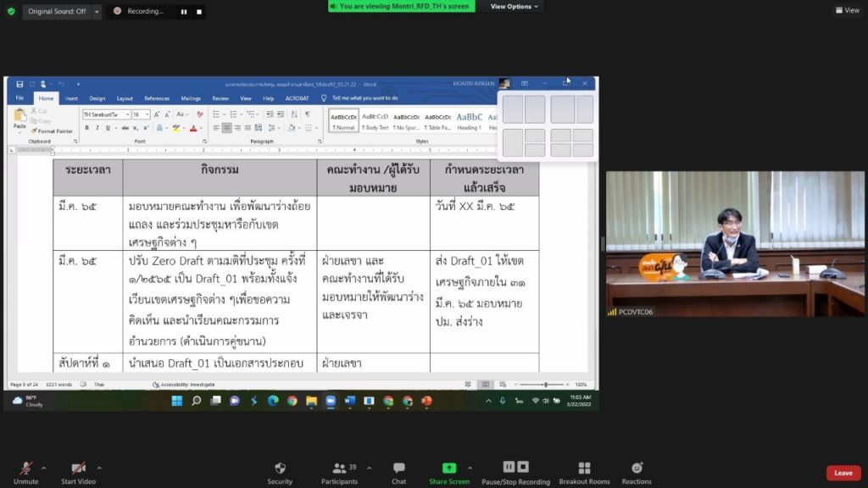This screenshot has width=868, height=488.
Task: Toggle Italic formatting in Word
Action: pyautogui.click(x=97, y=128)
